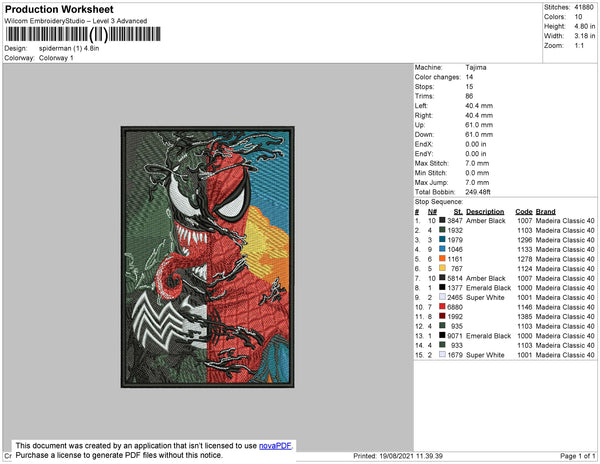Select the blue swatch for stop 4
Viewport: 600px width, 464px height.
[442, 249]
